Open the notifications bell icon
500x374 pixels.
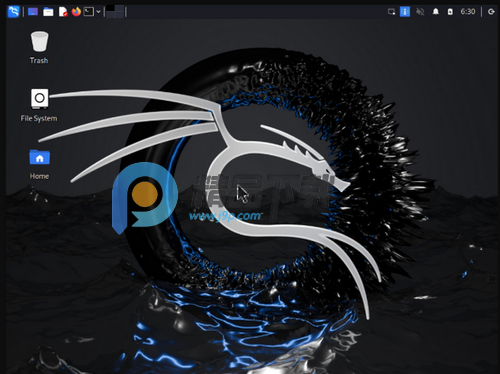pos(436,12)
